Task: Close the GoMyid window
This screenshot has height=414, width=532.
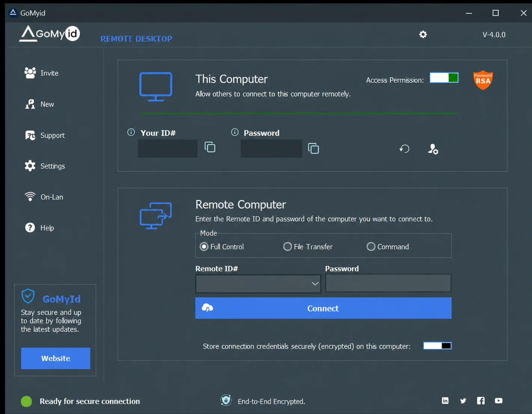Action: coord(523,13)
